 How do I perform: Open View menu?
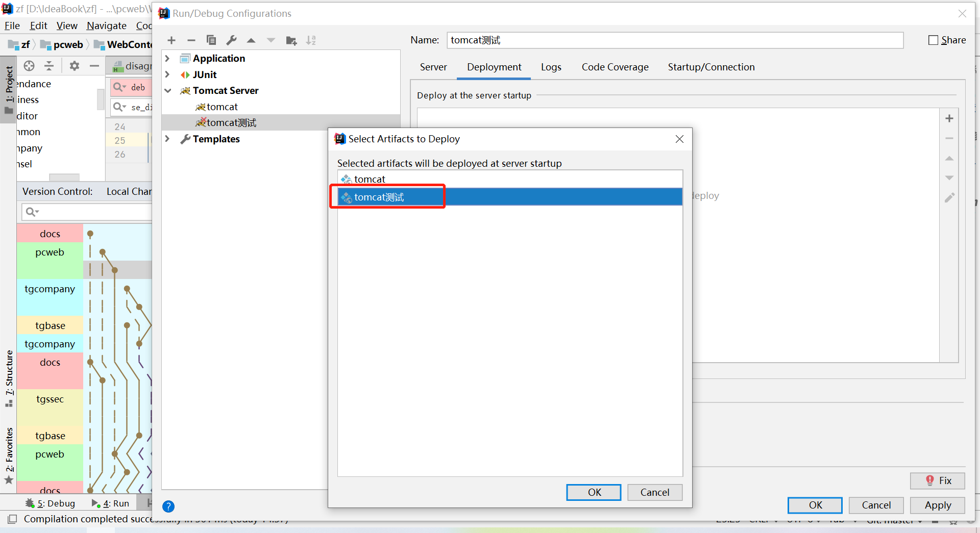67,26
